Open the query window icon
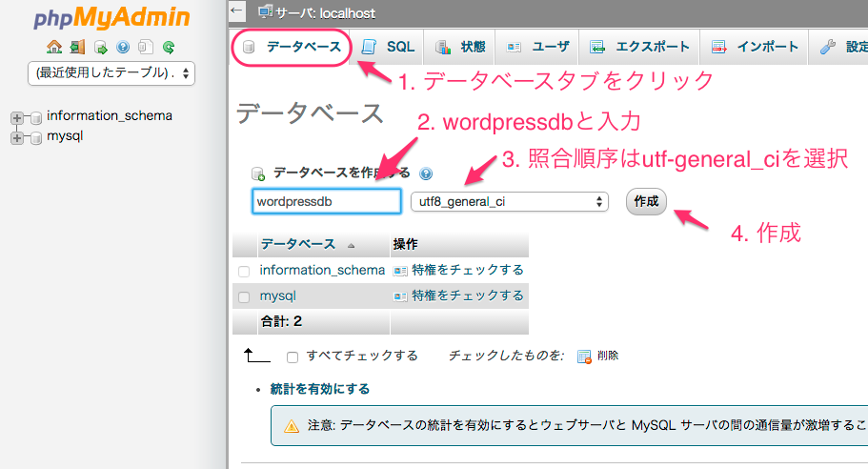Viewport: 868px width, 469px height. coord(100,47)
